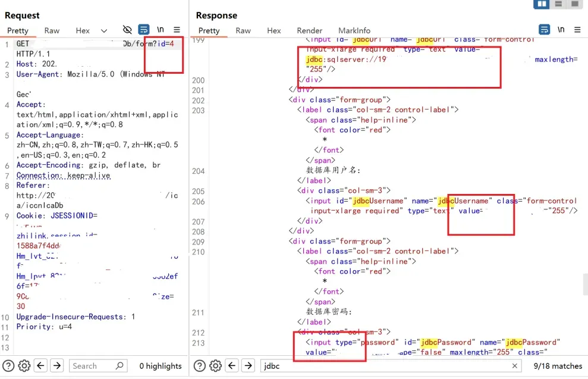Open the Request panel hamburger menu
The height and width of the screenshot is (379, 588).
pyautogui.click(x=177, y=30)
